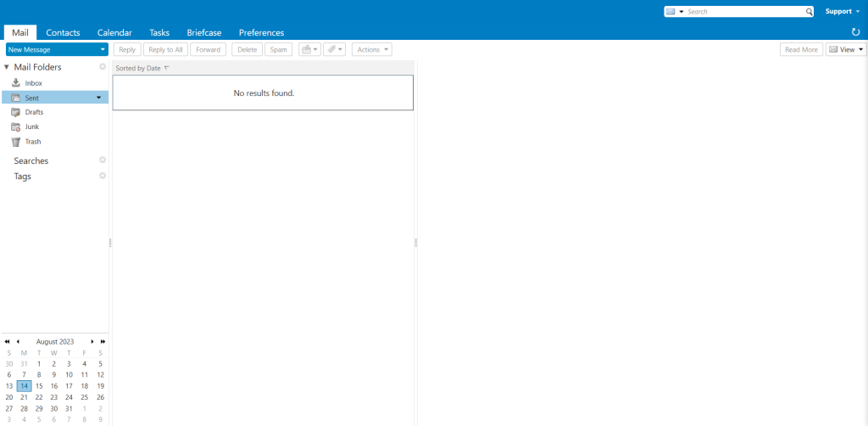Expand the Actions dropdown menu
868x426 pixels.
(x=371, y=50)
